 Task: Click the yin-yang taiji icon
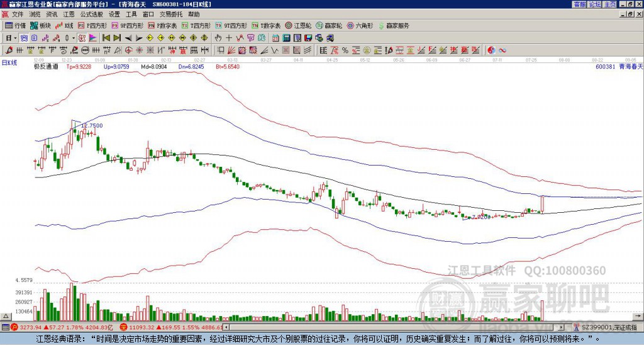point(491,50)
